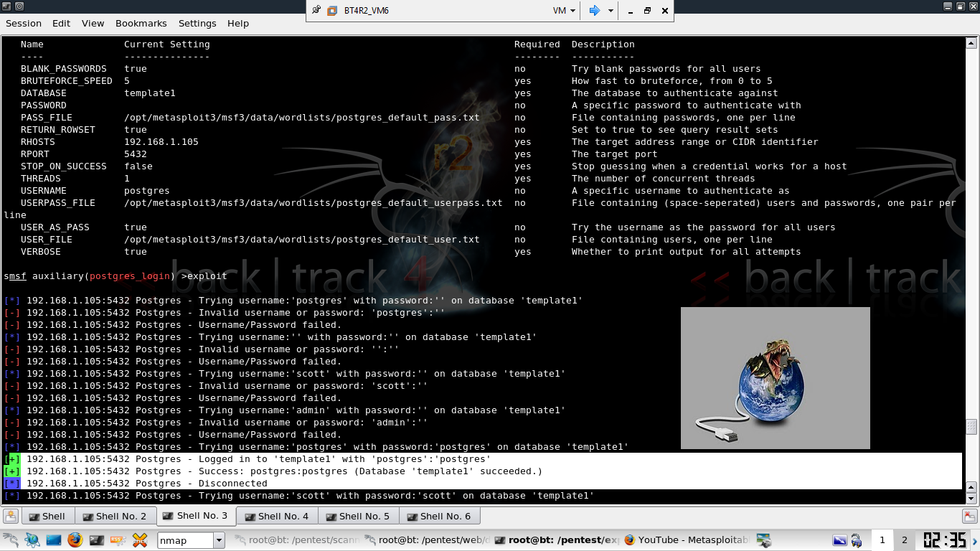Click the 'exploit' command text at prompt
Image resolution: width=980 pixels, height=551 pixels.
[207, 275]
